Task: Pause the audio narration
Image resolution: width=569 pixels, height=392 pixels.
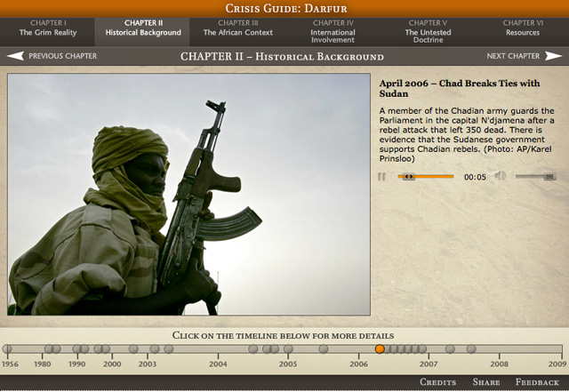Action: 382,177
